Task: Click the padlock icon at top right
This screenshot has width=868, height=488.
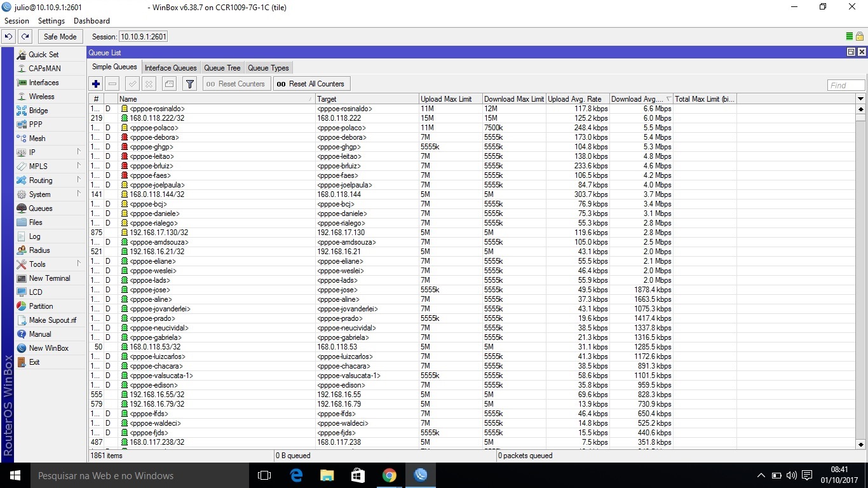Action: 859,37
